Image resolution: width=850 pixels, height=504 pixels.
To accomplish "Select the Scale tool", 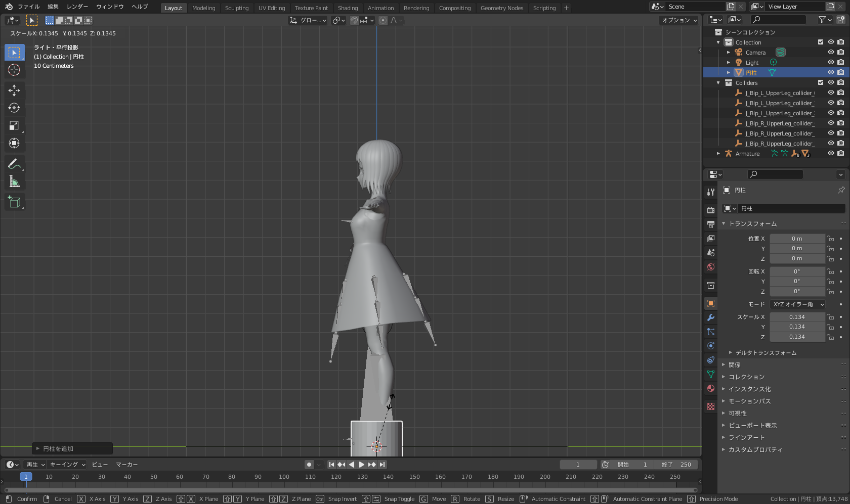I will 14,126.
